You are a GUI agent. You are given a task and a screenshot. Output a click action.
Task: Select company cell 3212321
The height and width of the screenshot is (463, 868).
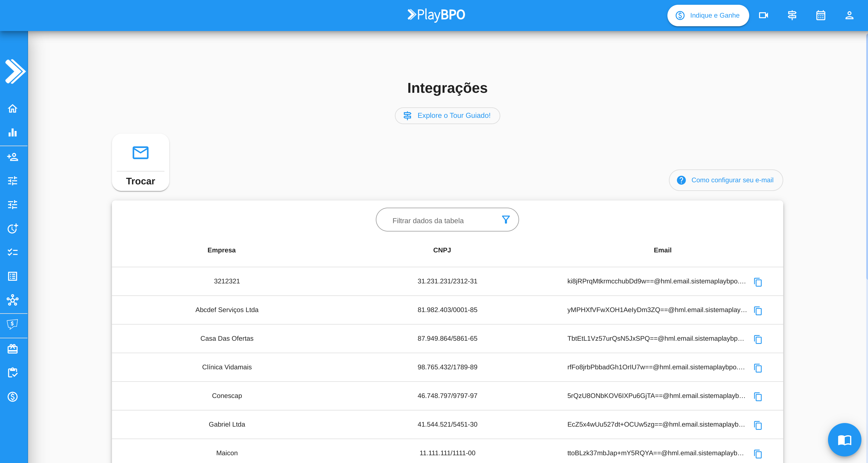coord(227,281)
